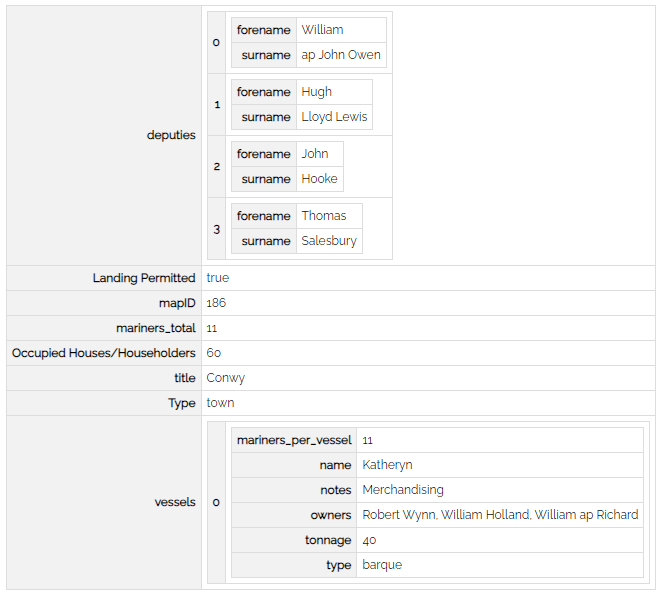Select the mapID value 186
The width and height of the screenshot is (661, 596).
point(216,303)
